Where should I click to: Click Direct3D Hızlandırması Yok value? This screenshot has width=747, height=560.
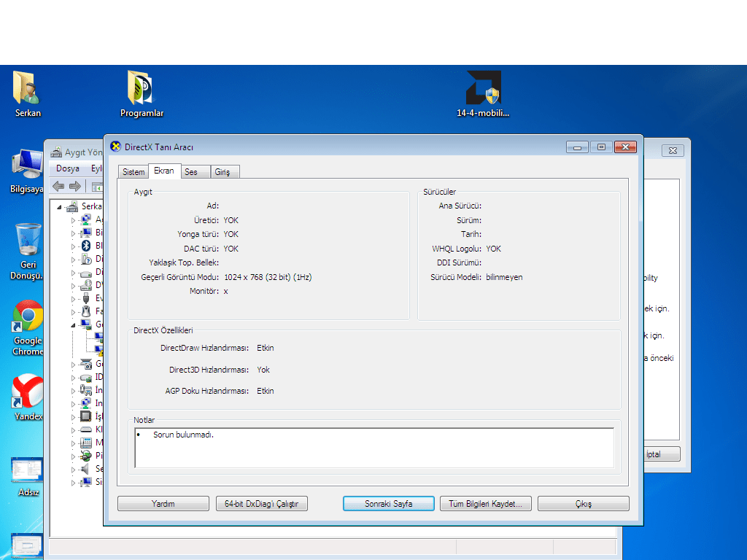point(263,370)
